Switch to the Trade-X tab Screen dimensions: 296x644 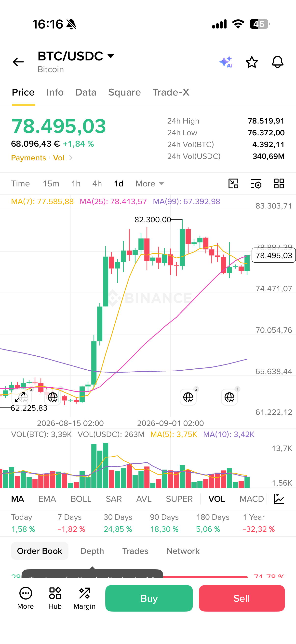(171, 92)
